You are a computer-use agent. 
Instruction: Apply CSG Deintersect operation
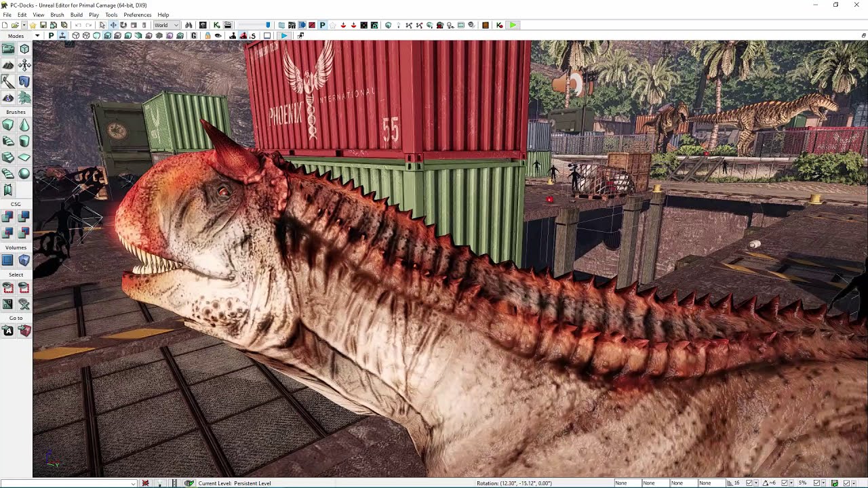[24, 232]
